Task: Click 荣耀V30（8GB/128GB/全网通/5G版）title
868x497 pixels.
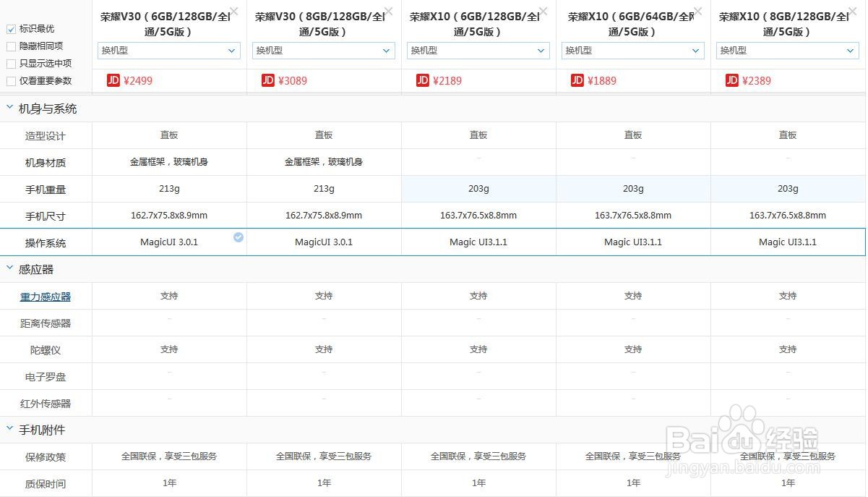Action: tap(320, 24)
